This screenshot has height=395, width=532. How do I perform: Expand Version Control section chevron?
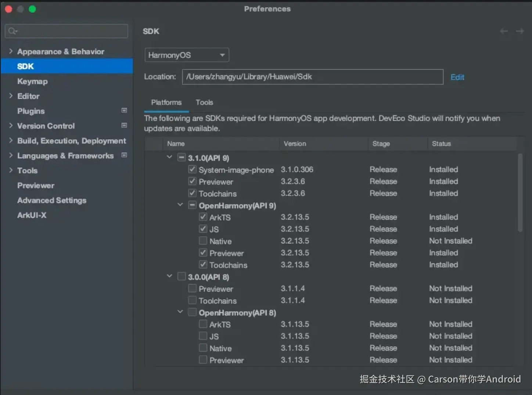pyautogui.click(x=11, y=126)
